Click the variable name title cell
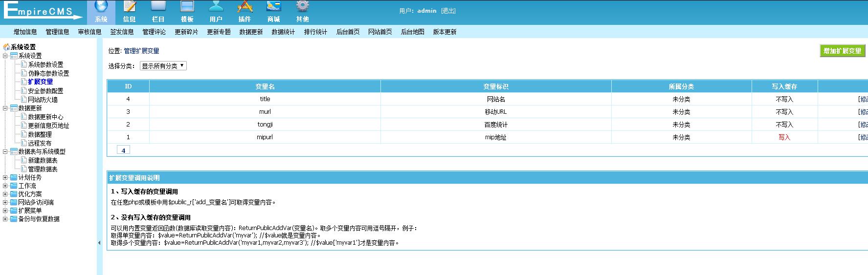 (x=265, y=99)
